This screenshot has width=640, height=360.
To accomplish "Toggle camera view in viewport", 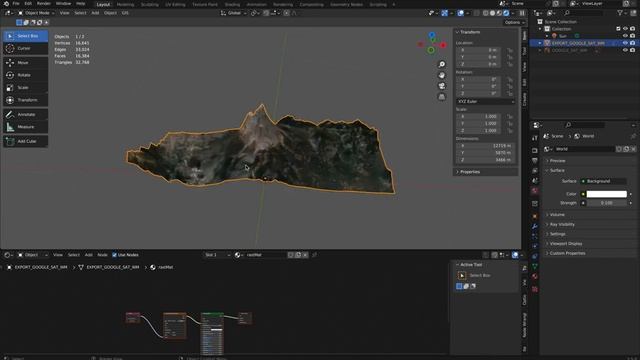I will [442, 86].
